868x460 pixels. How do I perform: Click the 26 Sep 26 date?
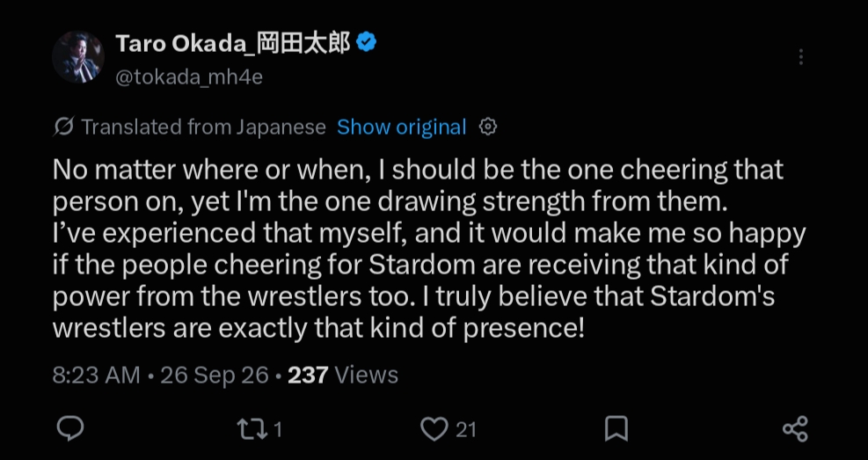click(x=215, y=375)
